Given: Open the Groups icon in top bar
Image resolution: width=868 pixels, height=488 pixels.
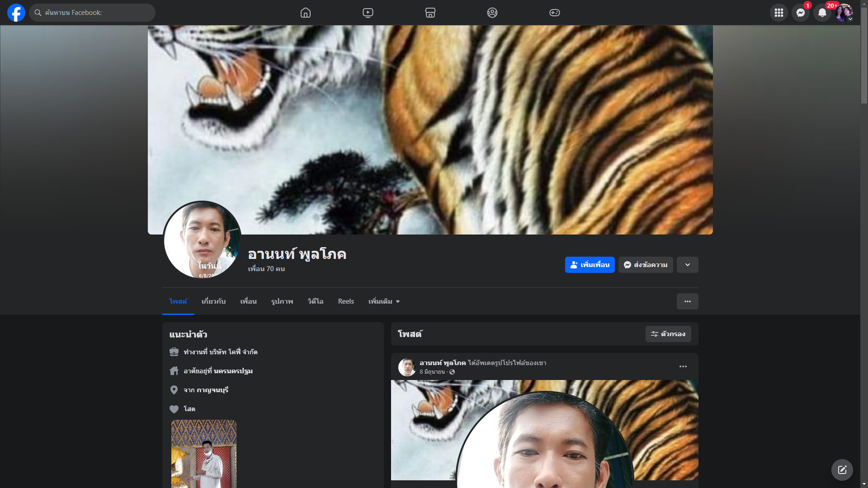Looking at the screenshot, I should coord(492,13).
